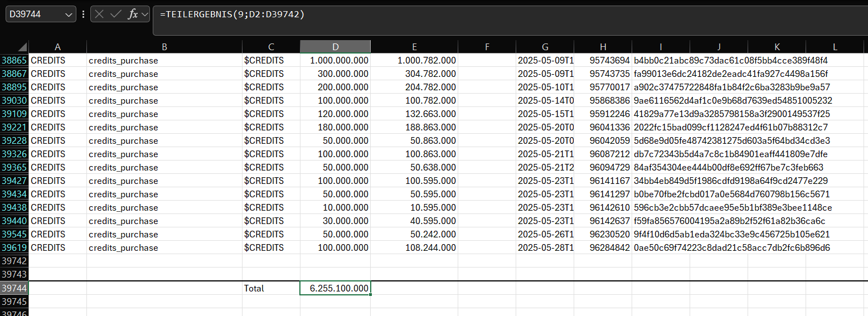This screenshot has height=316, width=868.
Task: Select row header 39744
Action: 14,288
